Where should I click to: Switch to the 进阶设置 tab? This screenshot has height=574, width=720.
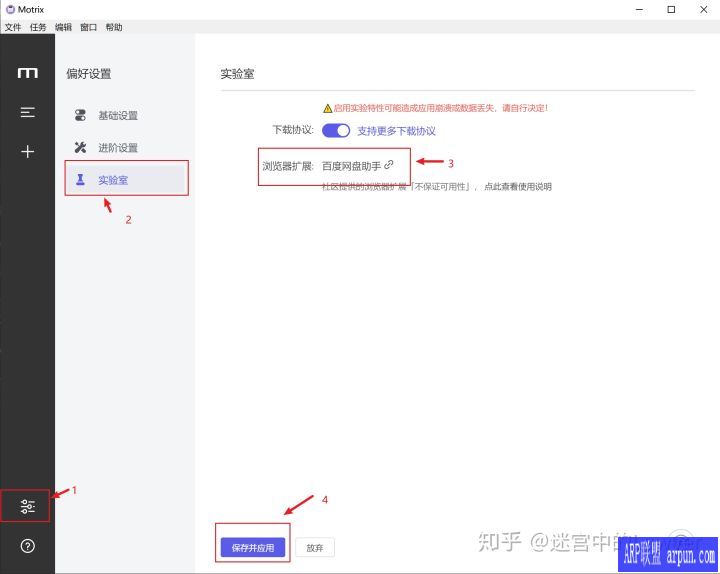click(117, 148)
